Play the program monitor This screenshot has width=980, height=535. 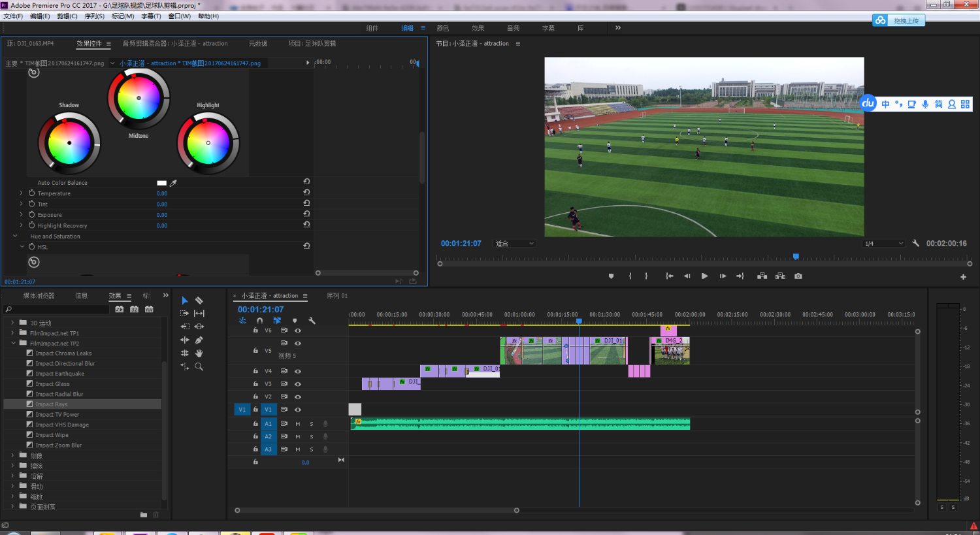point(704,276)
